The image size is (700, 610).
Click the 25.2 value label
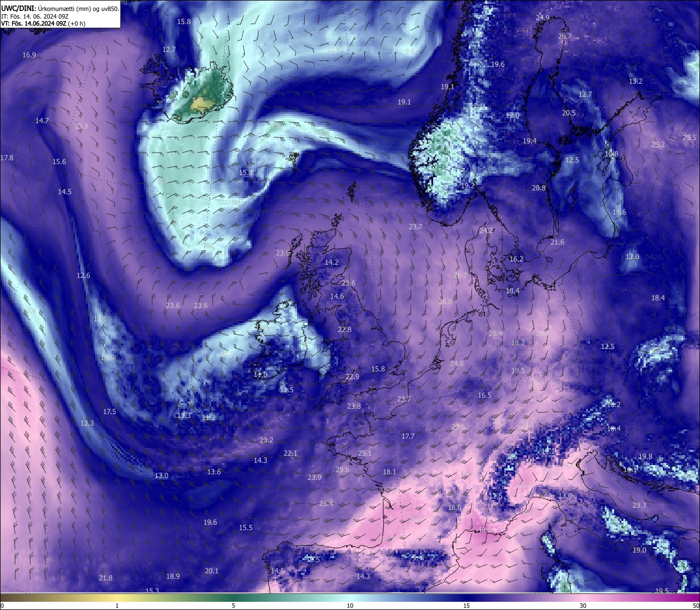[x=658, y=144]
